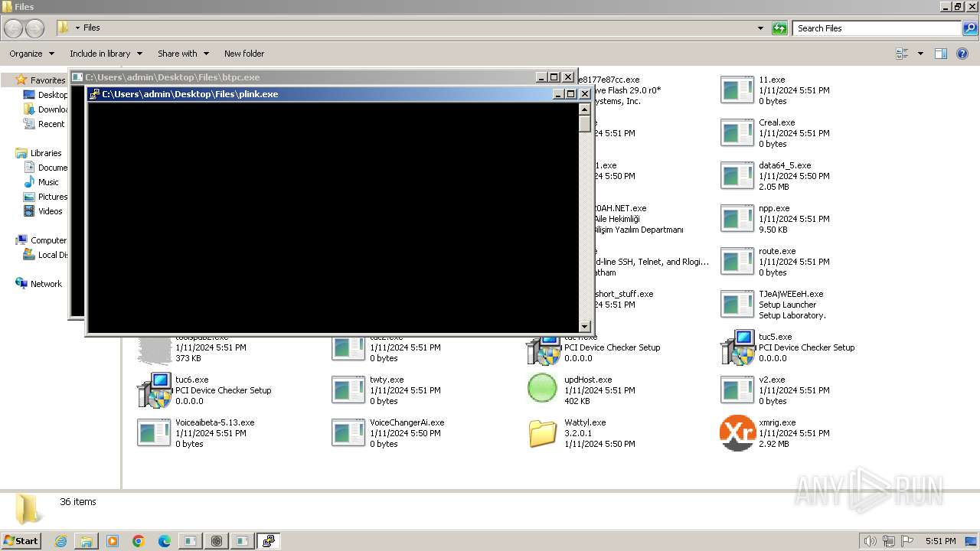This screenshot has height=551, width=980.
Task: Select Videos library in navigation pane
Action: [x=50, y=211]
